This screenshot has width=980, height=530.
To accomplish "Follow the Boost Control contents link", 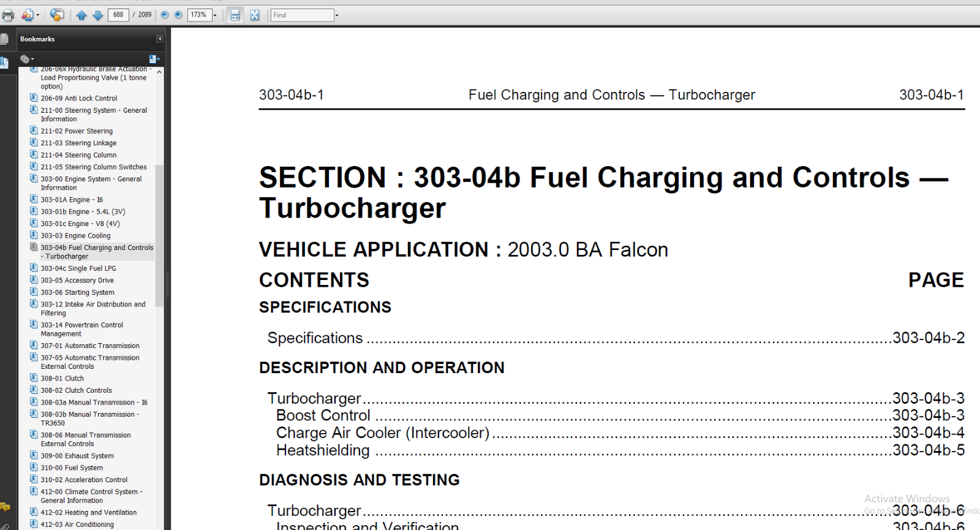I will pos(620,415).
